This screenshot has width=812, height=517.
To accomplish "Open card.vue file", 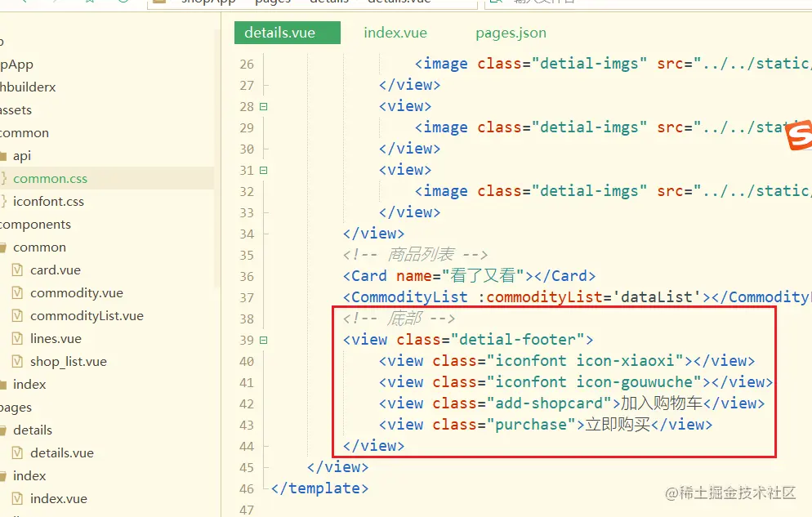I will pos(56,270).
